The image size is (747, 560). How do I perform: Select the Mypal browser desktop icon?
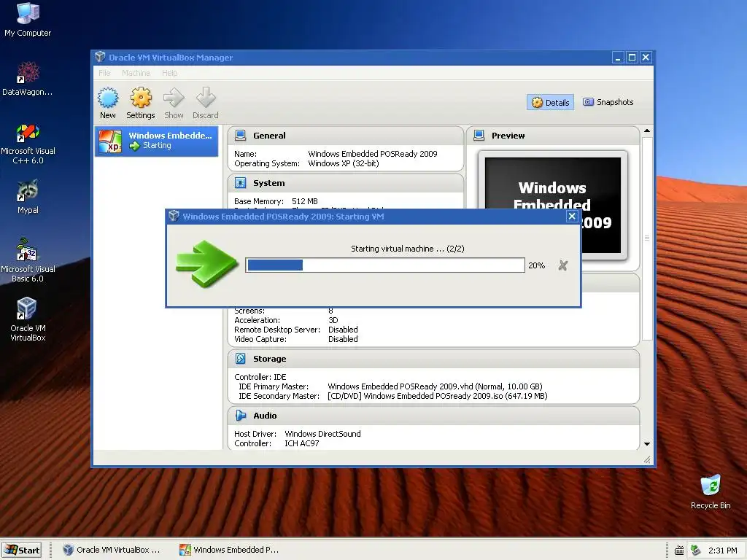(x=28, y=197)
